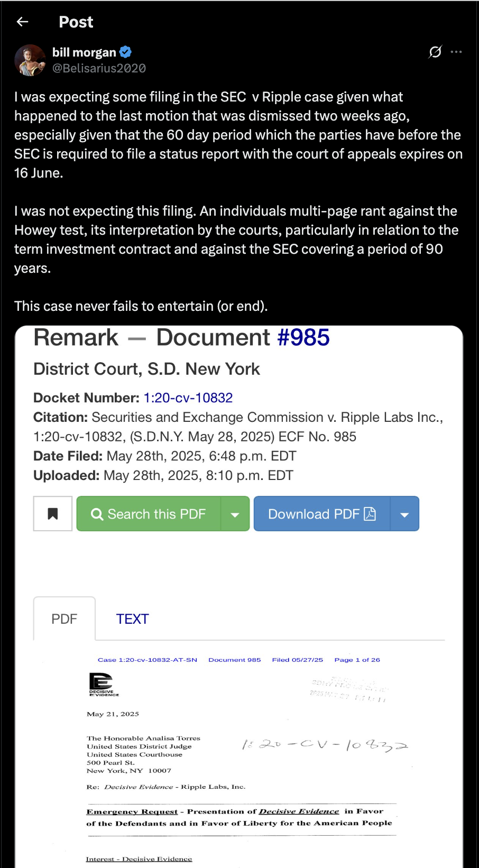Viewport: 479px width, 868px height.
Task: Open the #985 document link
Action: pos(303,337)
